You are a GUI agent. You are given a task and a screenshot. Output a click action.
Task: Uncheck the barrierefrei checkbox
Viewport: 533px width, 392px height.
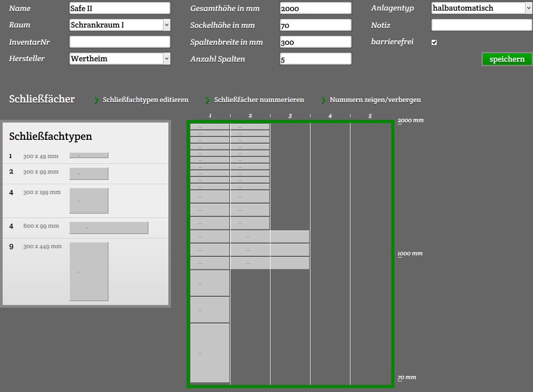[x=434, y=42]
